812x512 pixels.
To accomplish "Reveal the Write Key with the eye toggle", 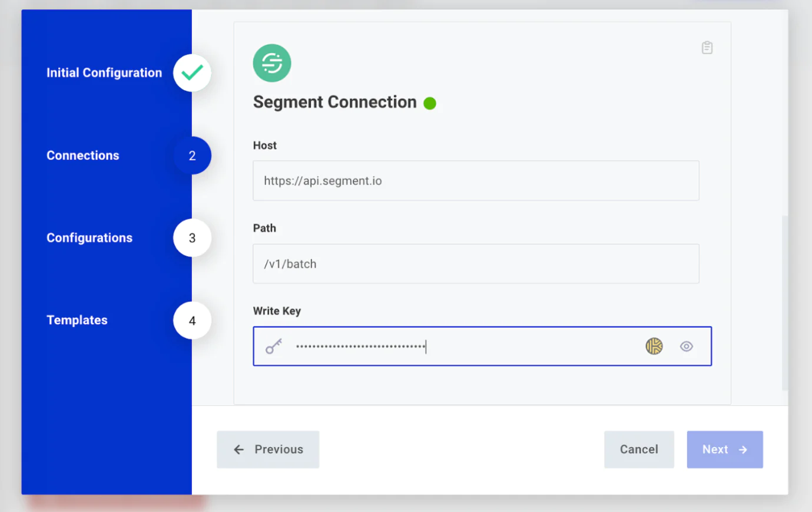I will pyautogui.click(x=686, y=346).
